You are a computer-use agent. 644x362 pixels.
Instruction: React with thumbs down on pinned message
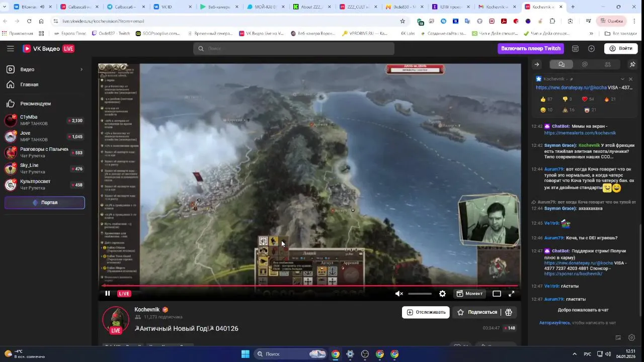coord(568,99)
